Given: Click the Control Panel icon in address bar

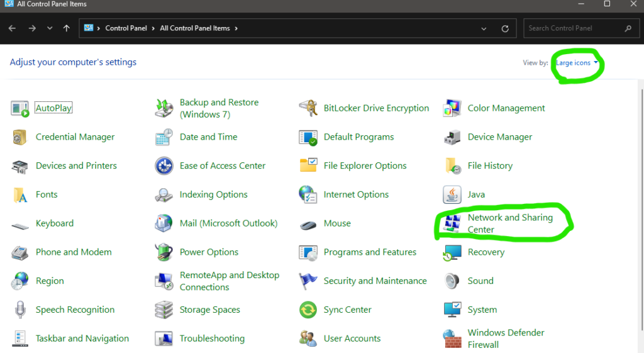Looking at the screenshot, I should (88, 28).
